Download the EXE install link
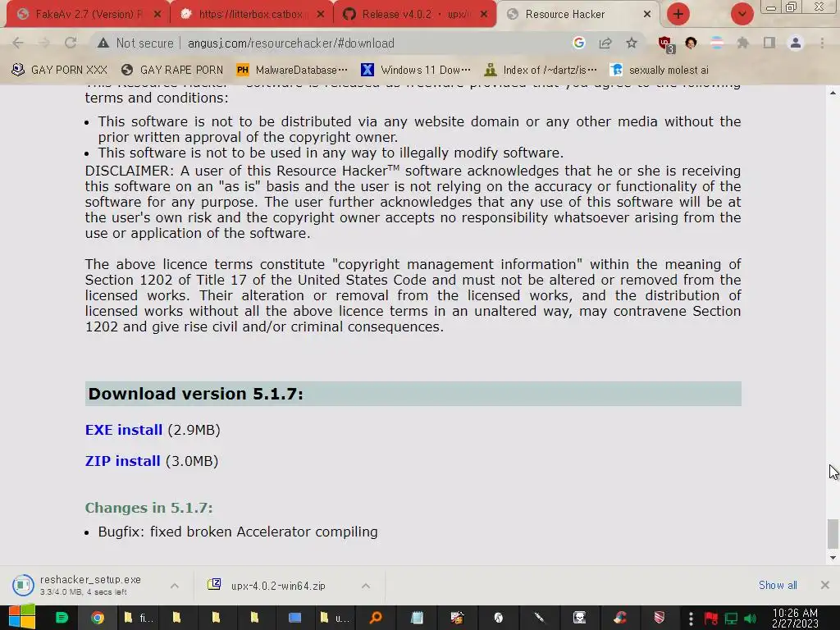Viewport: 840px width, 630px height. point(124,430)
